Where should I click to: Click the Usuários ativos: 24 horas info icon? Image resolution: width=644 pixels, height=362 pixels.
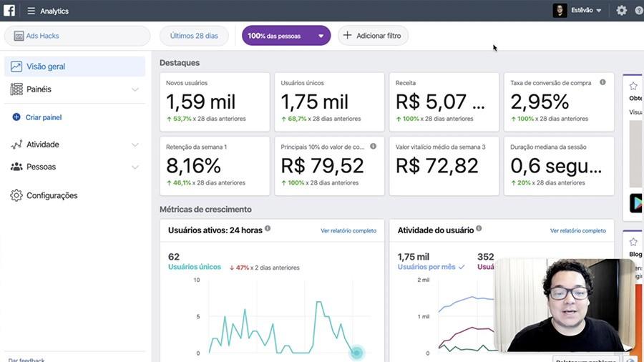click(268, 228)
